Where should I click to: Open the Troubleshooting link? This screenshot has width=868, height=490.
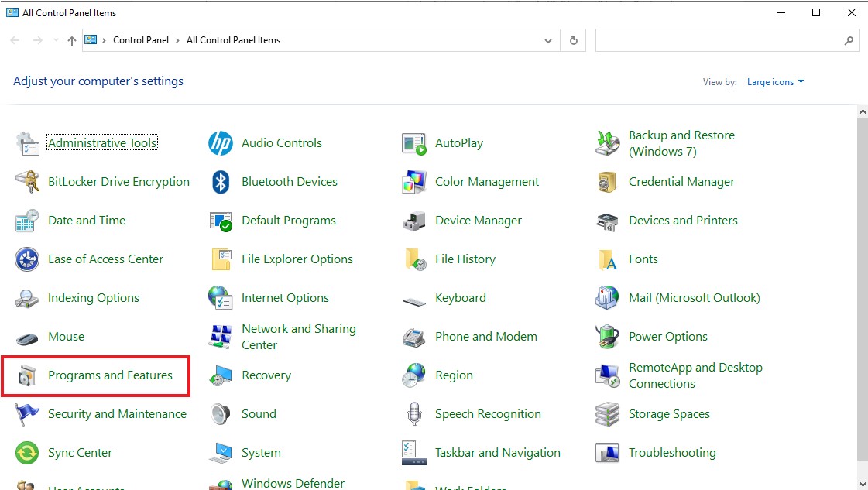pos(671,453)
